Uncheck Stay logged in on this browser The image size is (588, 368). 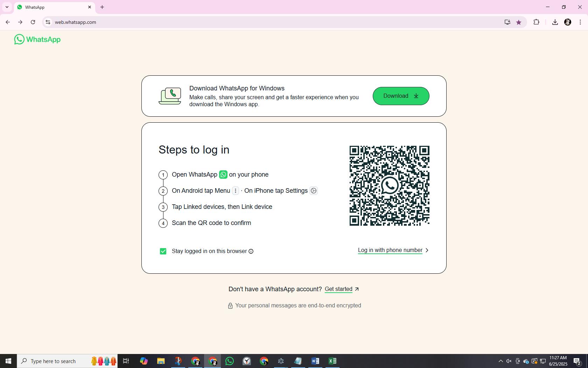(163, 251)
